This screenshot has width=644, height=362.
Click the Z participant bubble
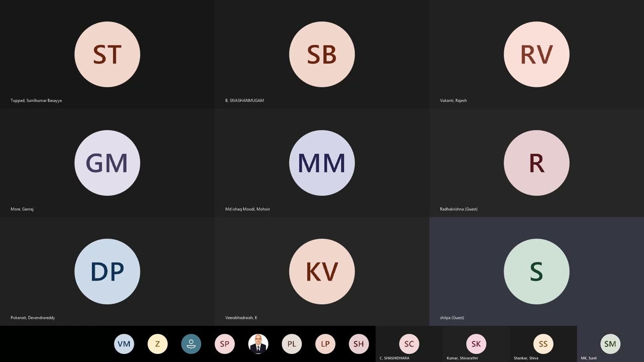click(x=157, y=344)
